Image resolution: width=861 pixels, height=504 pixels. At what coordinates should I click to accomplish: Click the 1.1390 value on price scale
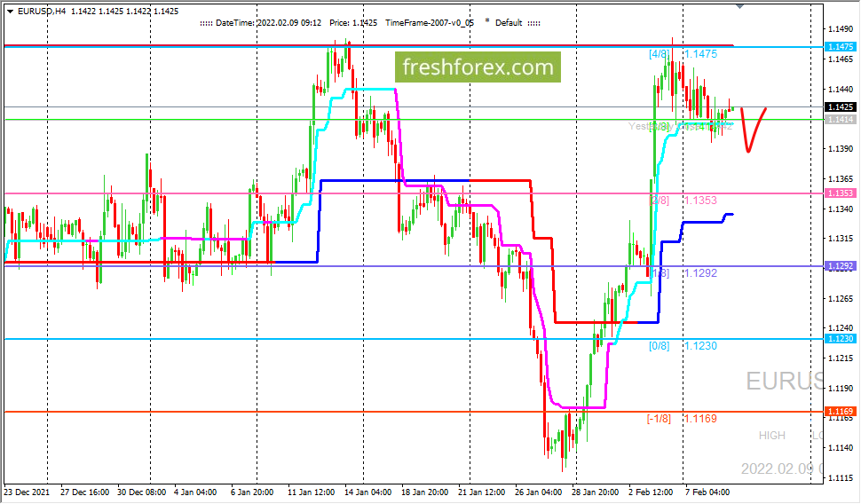pos(840,149)
